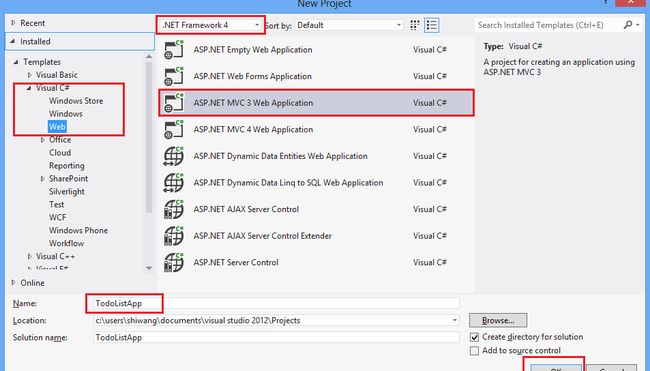The image size is (650, 371).
Task: Click the template tree scrollbar thumb
Action: (149, 137)
